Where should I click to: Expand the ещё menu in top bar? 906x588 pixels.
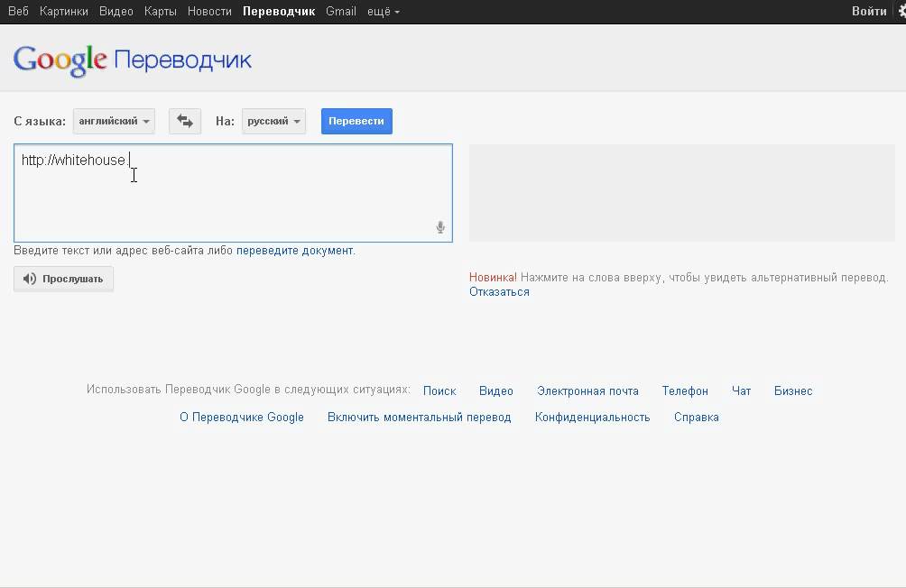384,12
